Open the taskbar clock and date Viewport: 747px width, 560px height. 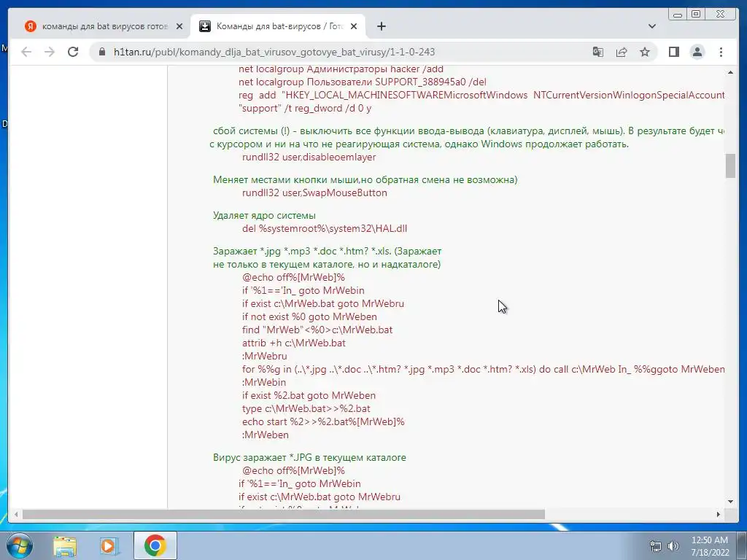coord(710,546)
